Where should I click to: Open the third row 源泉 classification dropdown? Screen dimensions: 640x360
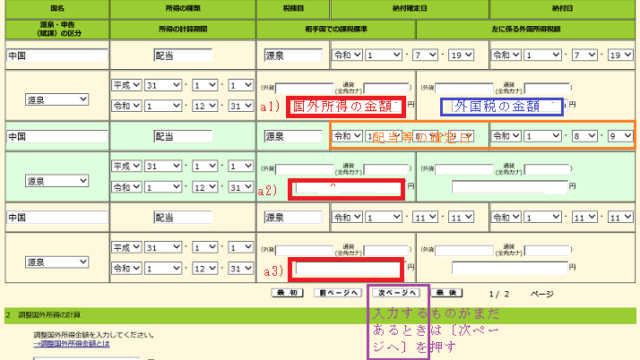57,262
